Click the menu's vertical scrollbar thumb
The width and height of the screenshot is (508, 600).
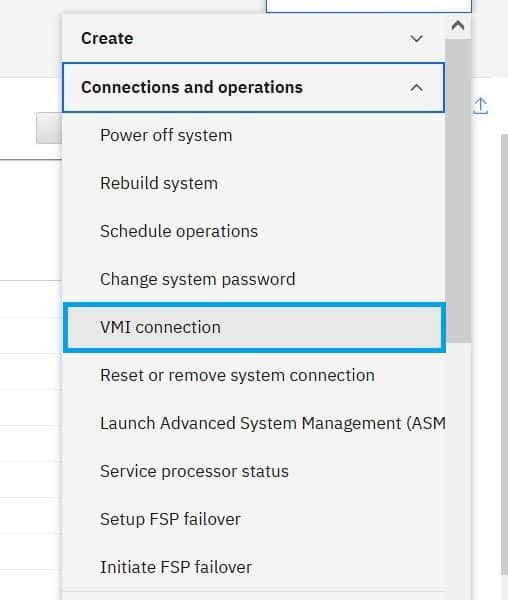coord(458,191)
